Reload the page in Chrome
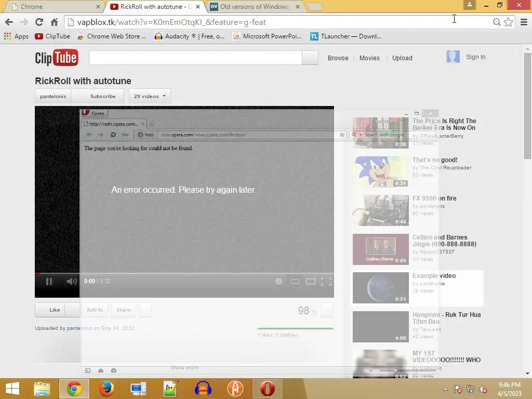This screenshot has width=532, height=399. pos(39,22)
